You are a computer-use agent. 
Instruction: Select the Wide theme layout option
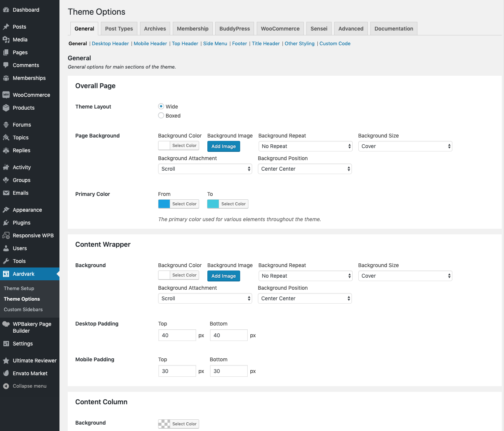click(161, 106)
